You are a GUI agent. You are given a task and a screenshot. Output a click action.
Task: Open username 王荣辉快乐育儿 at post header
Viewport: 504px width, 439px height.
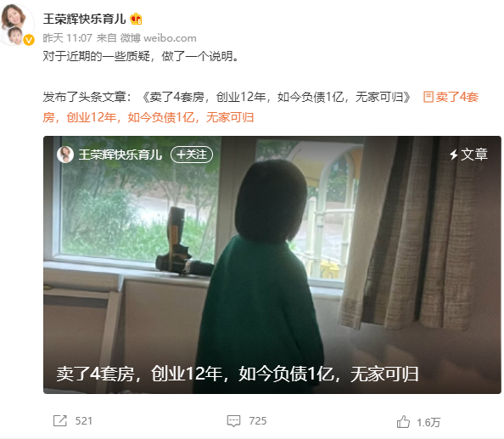85,19
